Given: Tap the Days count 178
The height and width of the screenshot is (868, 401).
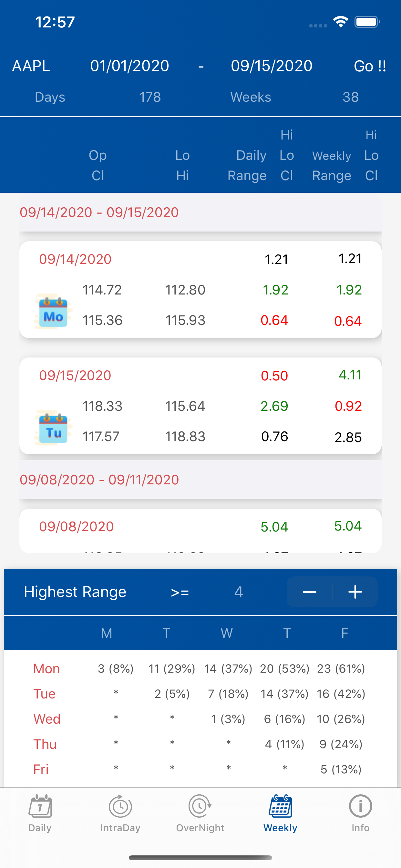Looking at the screenshot, I should click(x=150, y=97).
